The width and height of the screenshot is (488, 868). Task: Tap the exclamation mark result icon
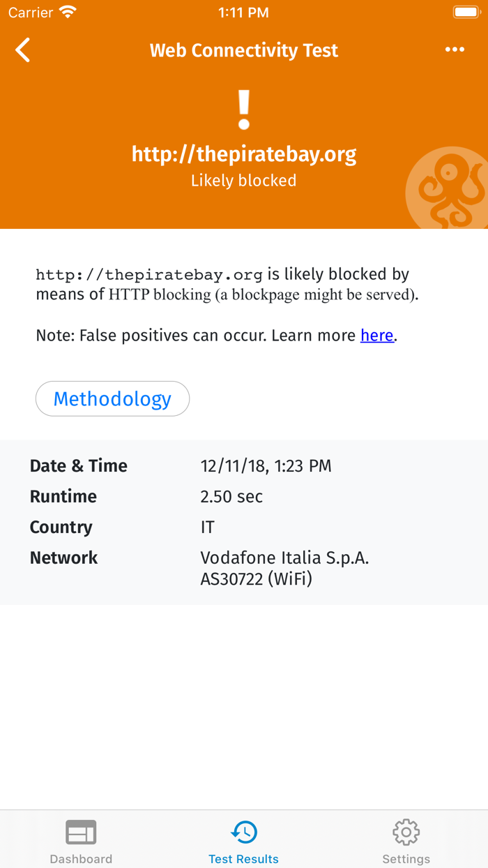click(243, 109)
